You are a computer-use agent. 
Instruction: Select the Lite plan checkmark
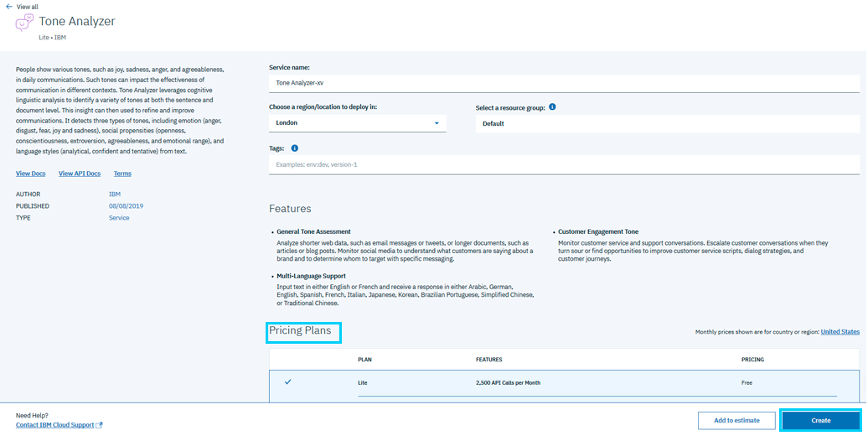tap(288, 381)
